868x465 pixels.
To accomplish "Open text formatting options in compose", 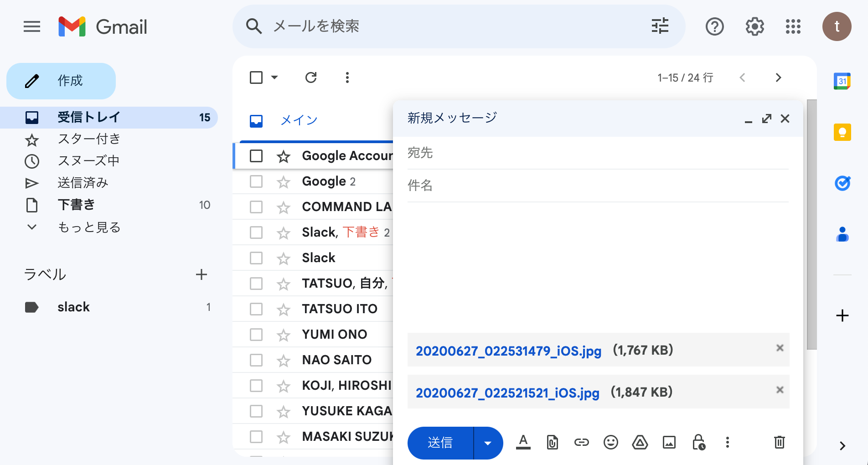I will pos(523,442).
